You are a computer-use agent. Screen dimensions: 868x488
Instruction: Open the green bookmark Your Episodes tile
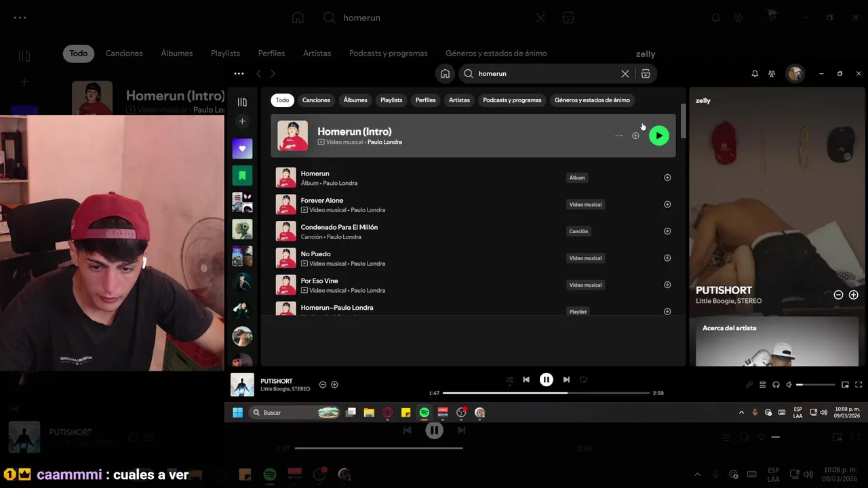pos(242,176)
